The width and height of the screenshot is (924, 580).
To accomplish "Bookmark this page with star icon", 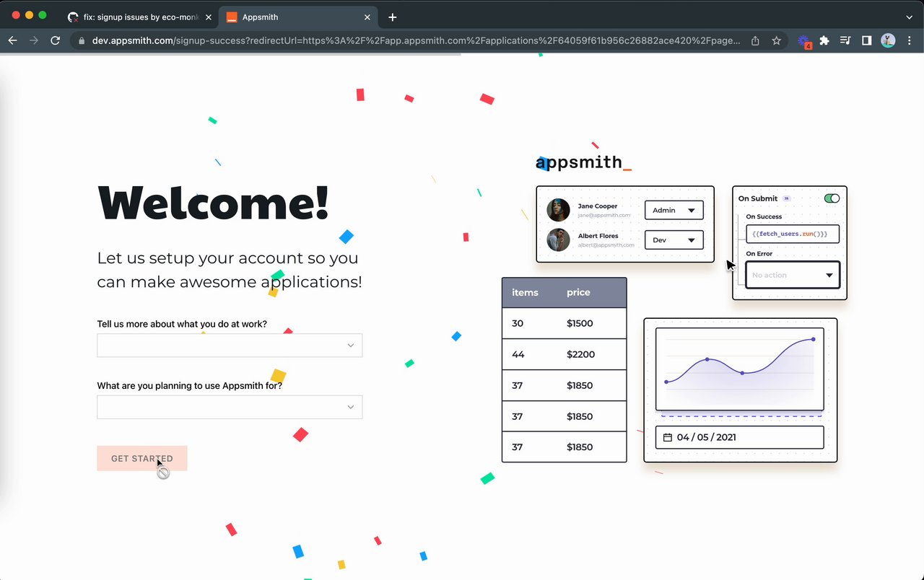I will tap(776, 41).
